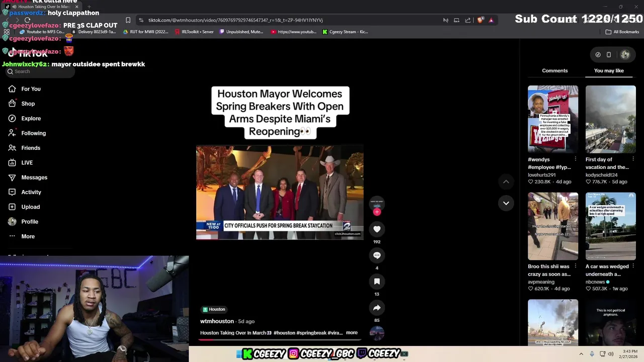Click the TikTok search field
The width and height of the screenshot is (644, 362).
pos(40,71)
